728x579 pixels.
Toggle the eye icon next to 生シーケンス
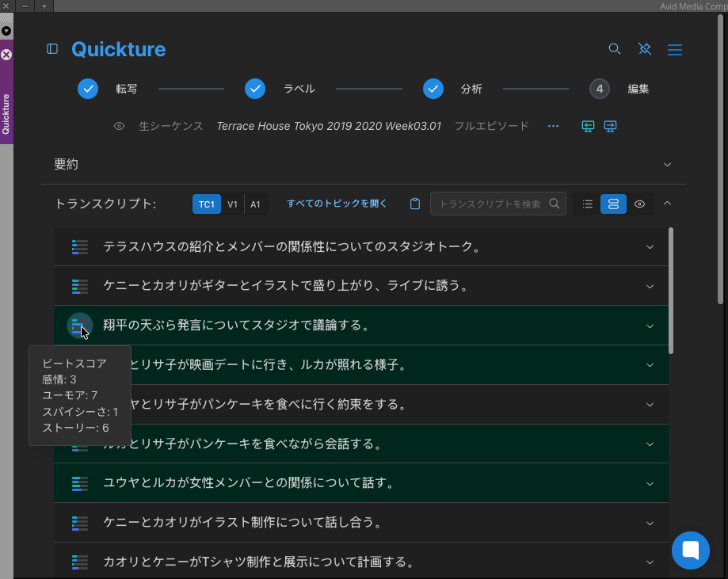click(120, 126)
